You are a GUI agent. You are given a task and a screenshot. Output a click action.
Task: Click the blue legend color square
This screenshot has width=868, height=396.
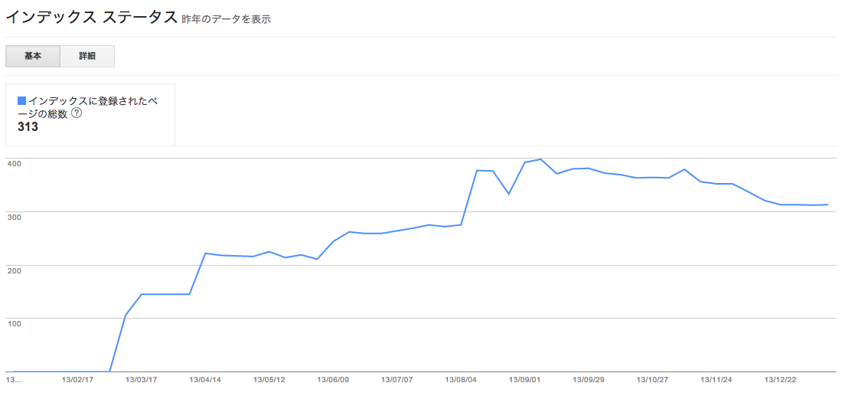coord(22,101)
